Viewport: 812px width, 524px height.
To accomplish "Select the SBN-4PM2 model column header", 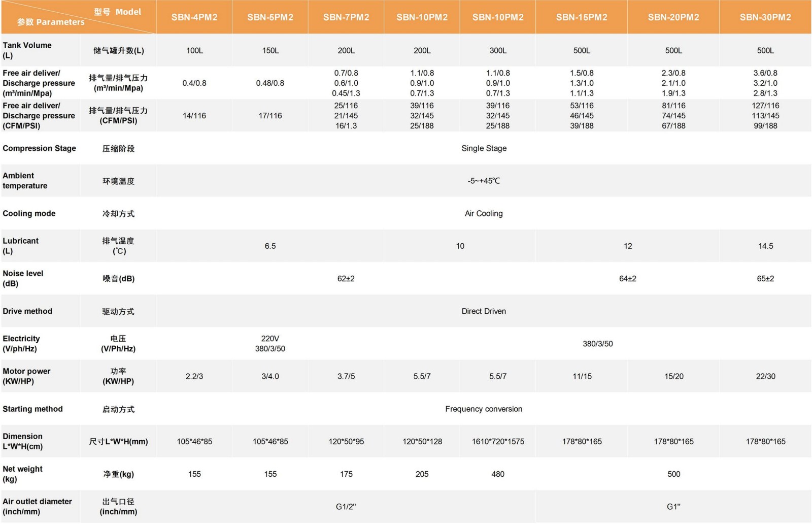I will pyautogui.click(x=194, y=17).
